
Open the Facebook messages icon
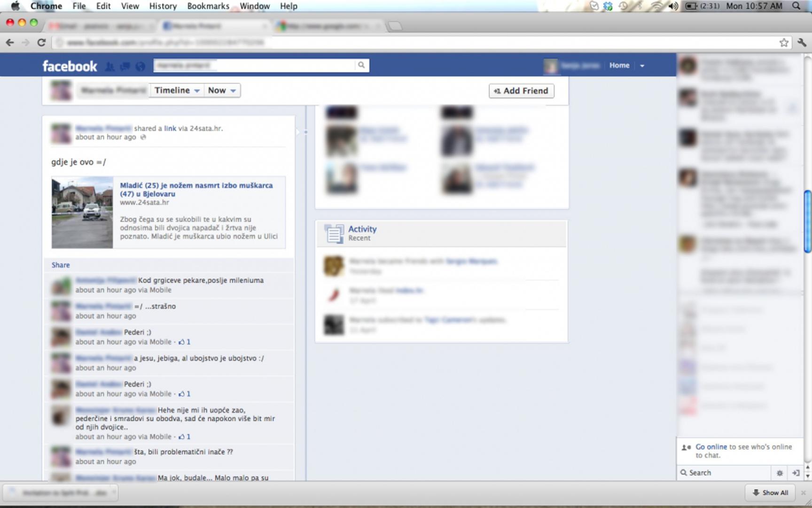click(125, 66)
